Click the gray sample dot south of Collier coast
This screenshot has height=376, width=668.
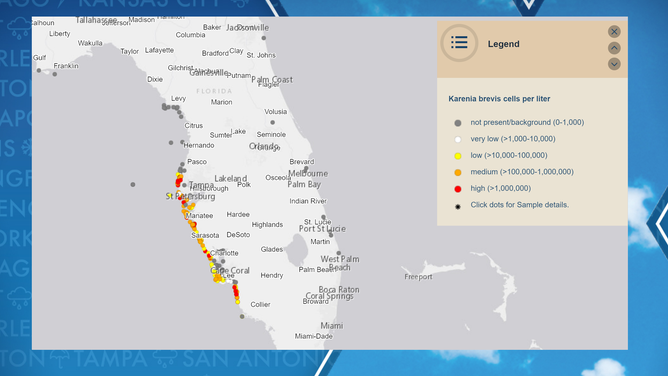242,316
